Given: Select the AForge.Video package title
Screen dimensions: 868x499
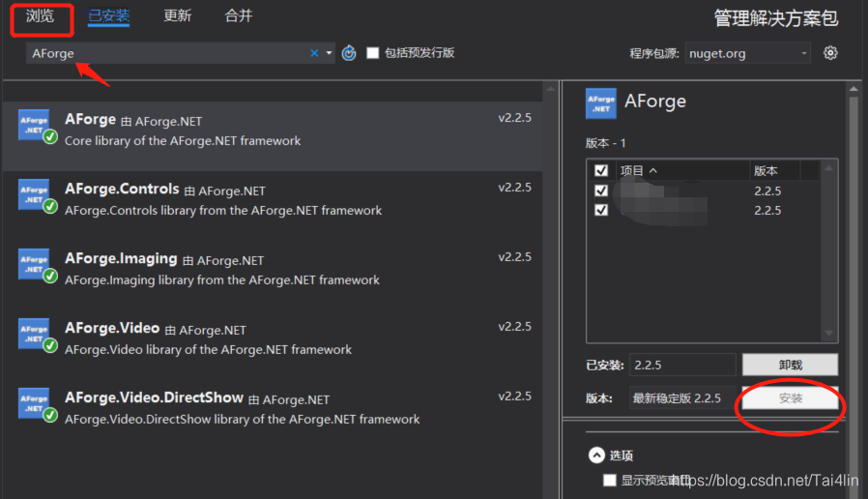Looking at the screenshot, I should click(112, 329).
